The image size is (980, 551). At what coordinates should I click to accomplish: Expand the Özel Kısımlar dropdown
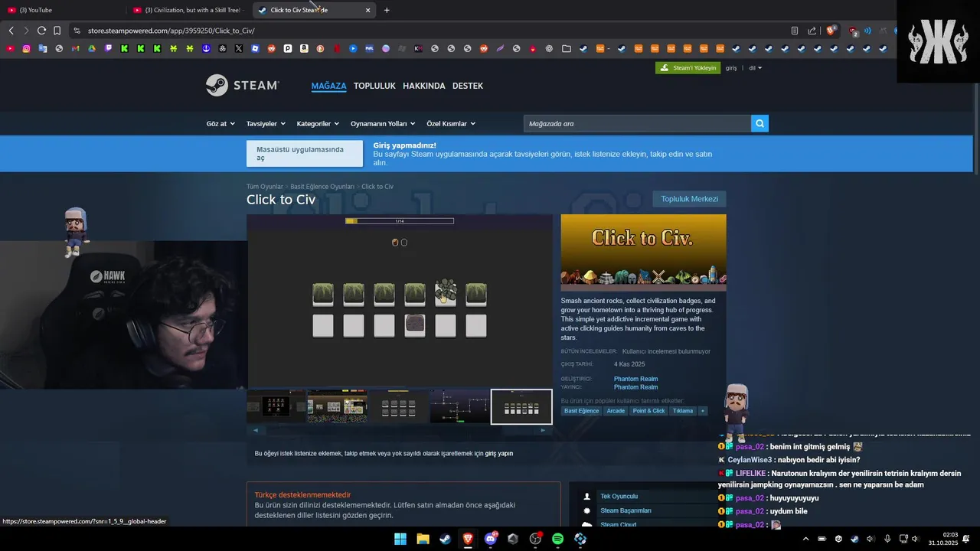pyautogui.click(x=451, y=123)
